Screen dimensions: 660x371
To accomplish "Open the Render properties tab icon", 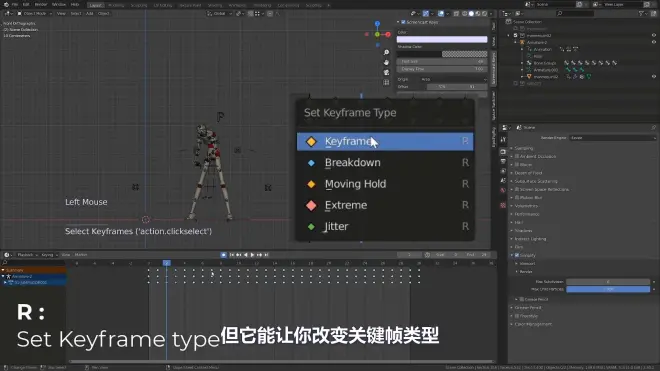I will pyautogui.click(x=503, y=151).
